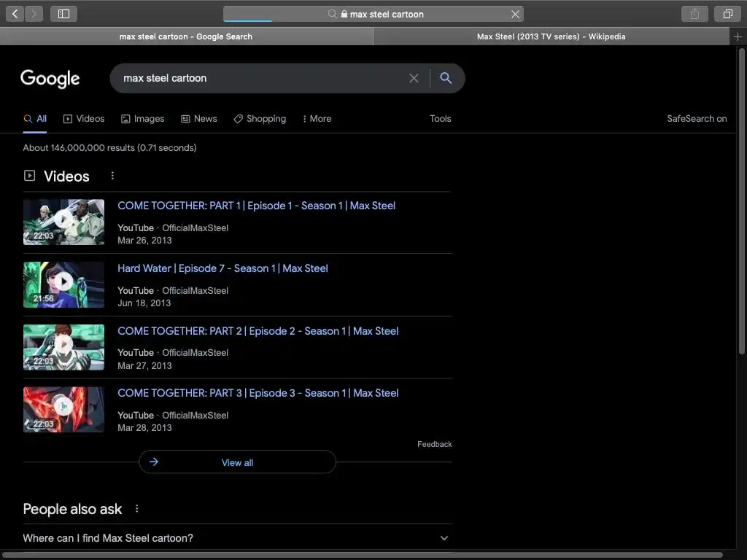
Task: Open the More search categories menu
Action: pos(317,119)
